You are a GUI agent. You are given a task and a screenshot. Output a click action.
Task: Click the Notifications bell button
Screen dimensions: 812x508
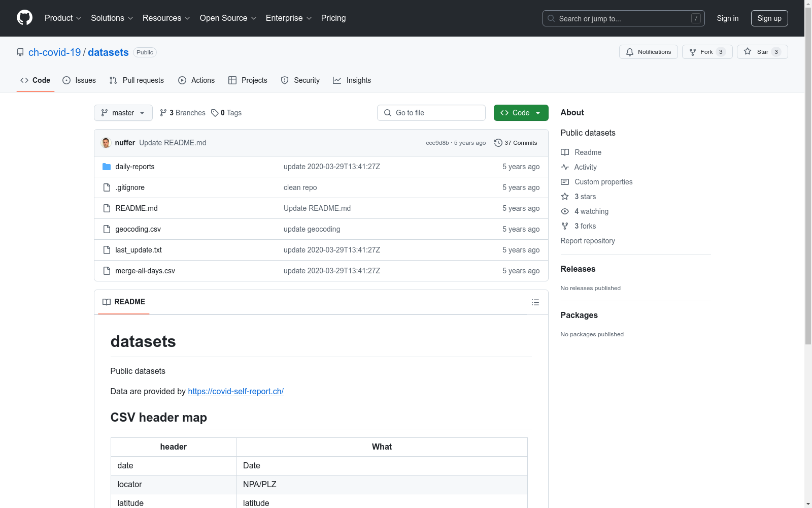point(649,52)
